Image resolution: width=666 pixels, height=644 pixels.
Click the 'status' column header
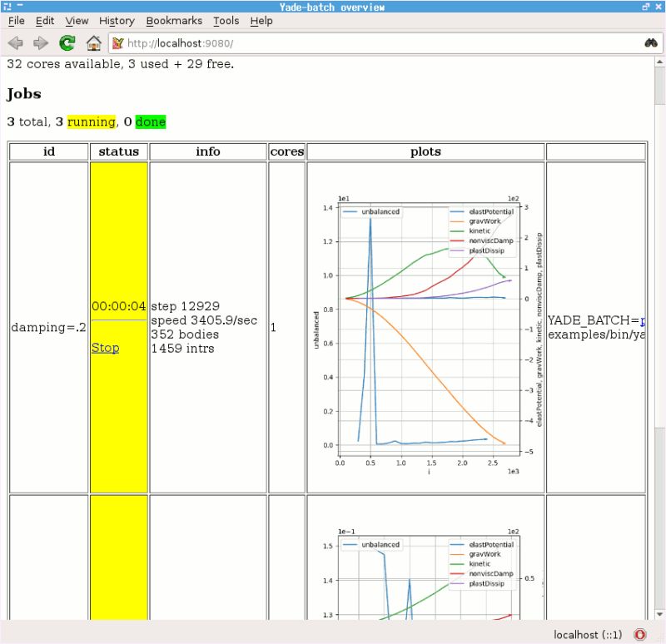pyautogui.click(x=119, y=151)
